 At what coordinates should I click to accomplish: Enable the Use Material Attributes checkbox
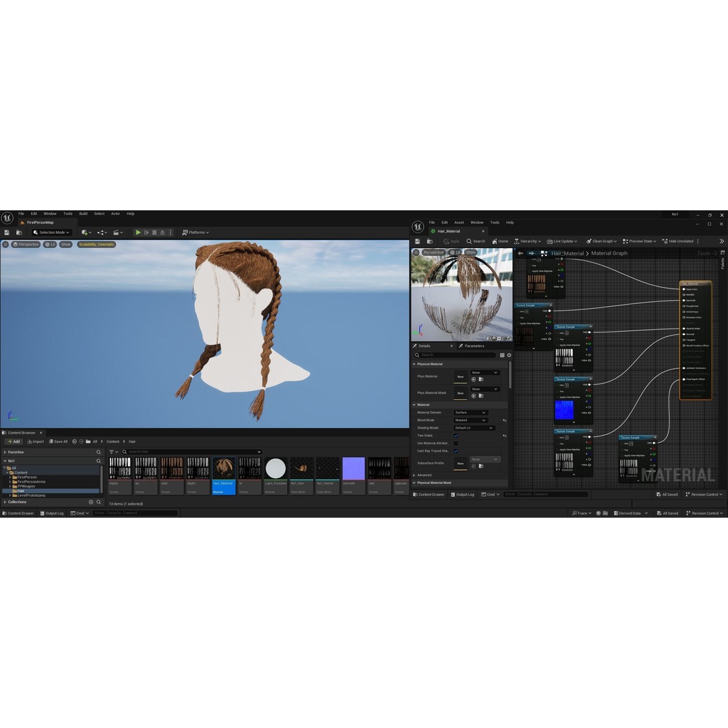pos(456,444)
